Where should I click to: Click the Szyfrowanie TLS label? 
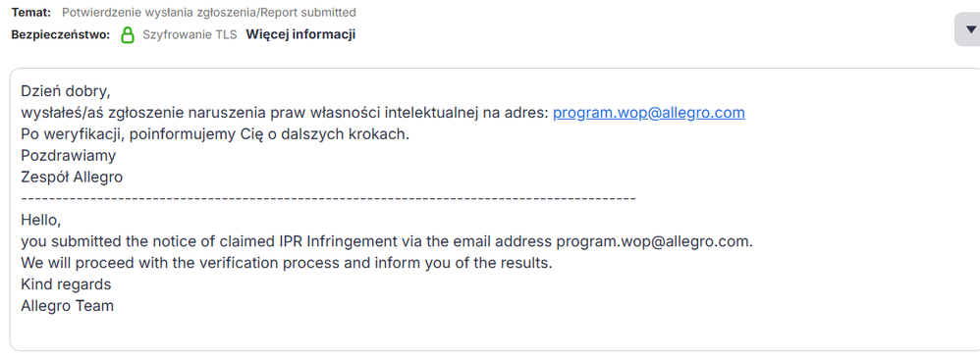point(190,34)
